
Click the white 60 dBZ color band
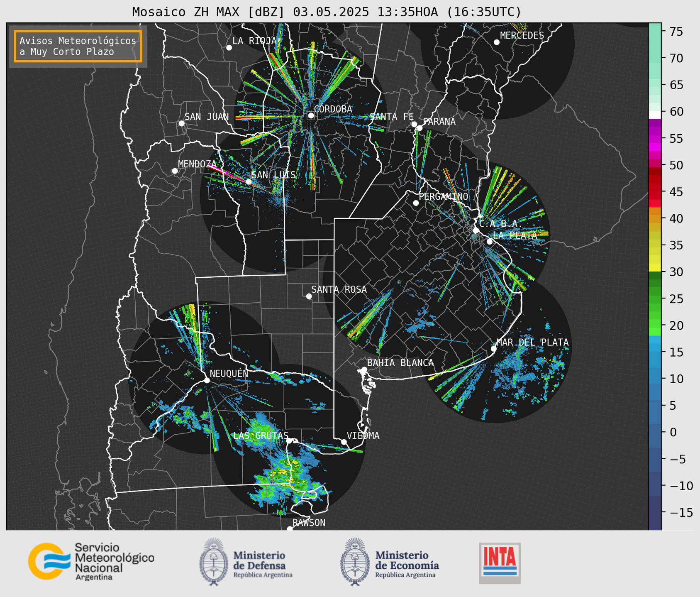coord(655,115)
